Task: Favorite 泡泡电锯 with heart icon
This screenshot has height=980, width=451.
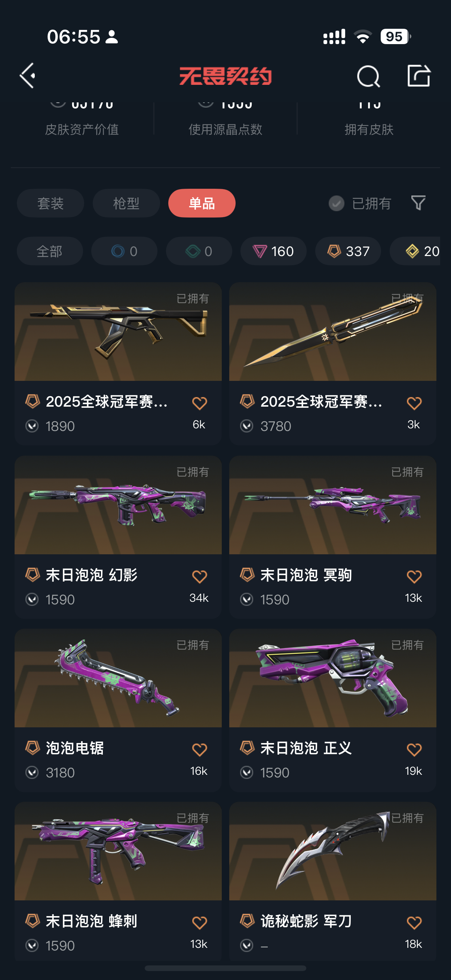Action: 199,749
